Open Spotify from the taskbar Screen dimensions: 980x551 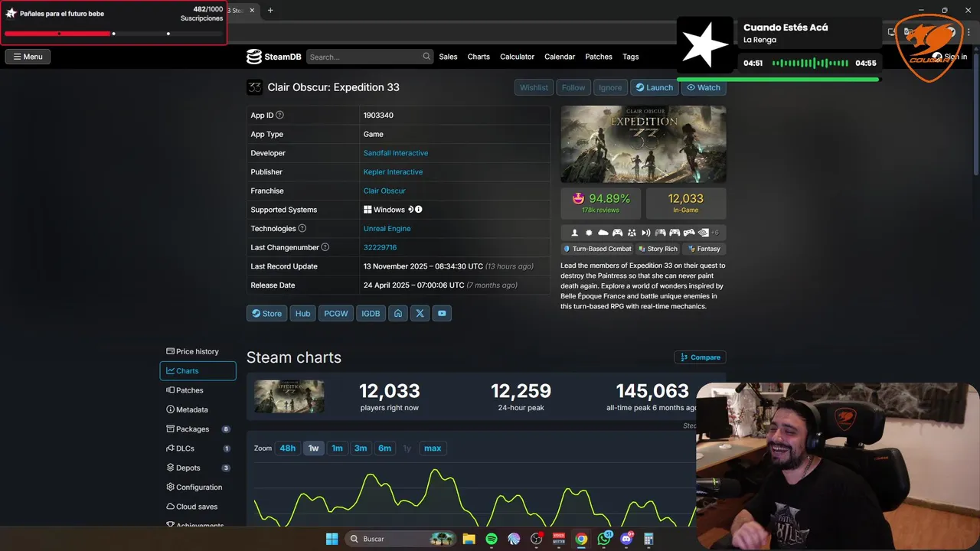(x=492, y=539)
